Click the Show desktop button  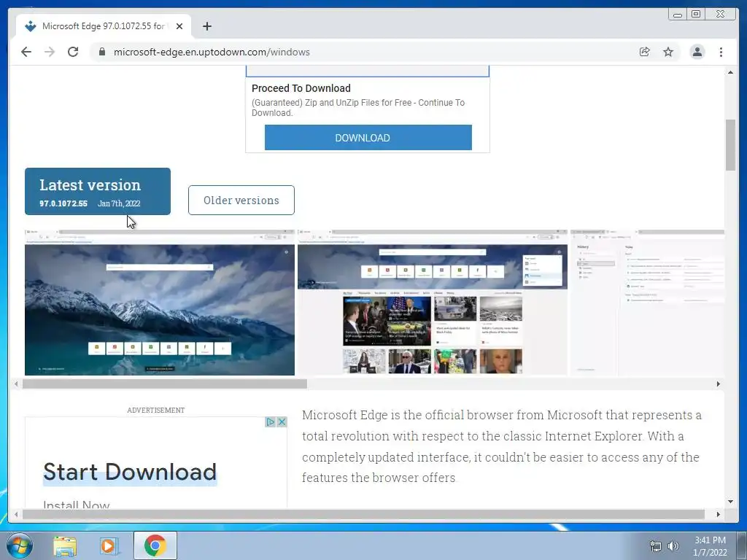pyautogui.click(x=742, y=545)
